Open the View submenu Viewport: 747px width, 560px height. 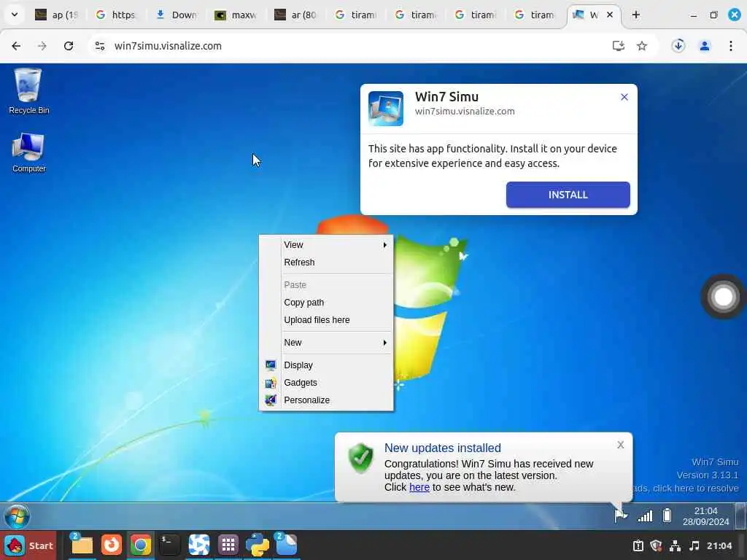click(x=326, y=245)
